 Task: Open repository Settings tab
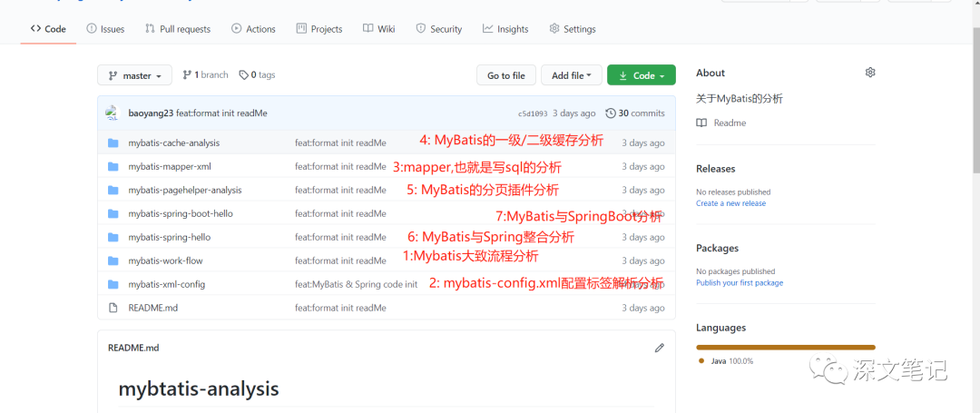coord(572,29)
